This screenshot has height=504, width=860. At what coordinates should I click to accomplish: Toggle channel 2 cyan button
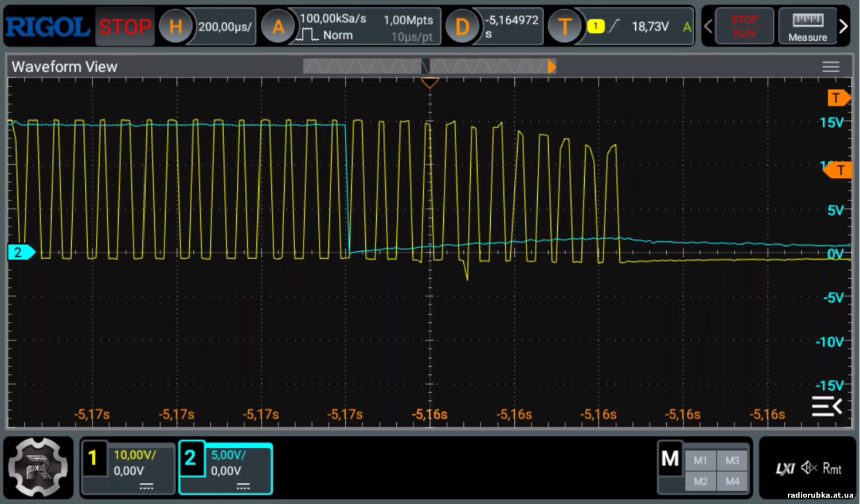point(191,458)
